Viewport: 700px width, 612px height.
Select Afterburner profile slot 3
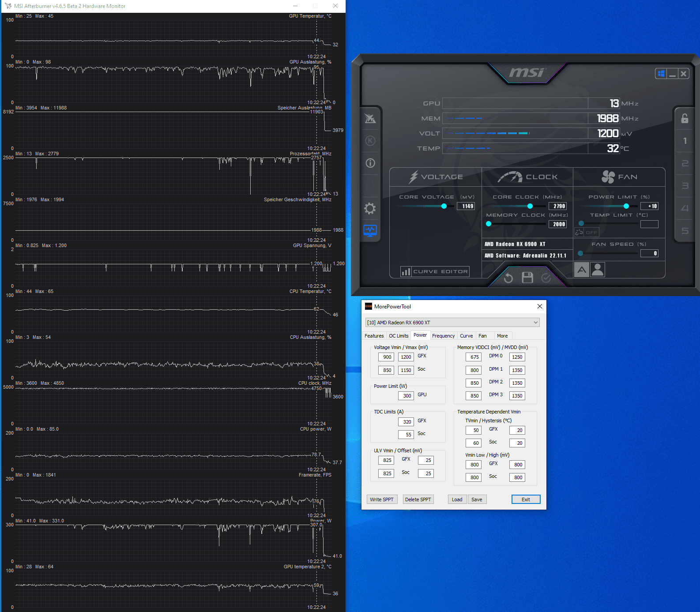coord(685,186)
